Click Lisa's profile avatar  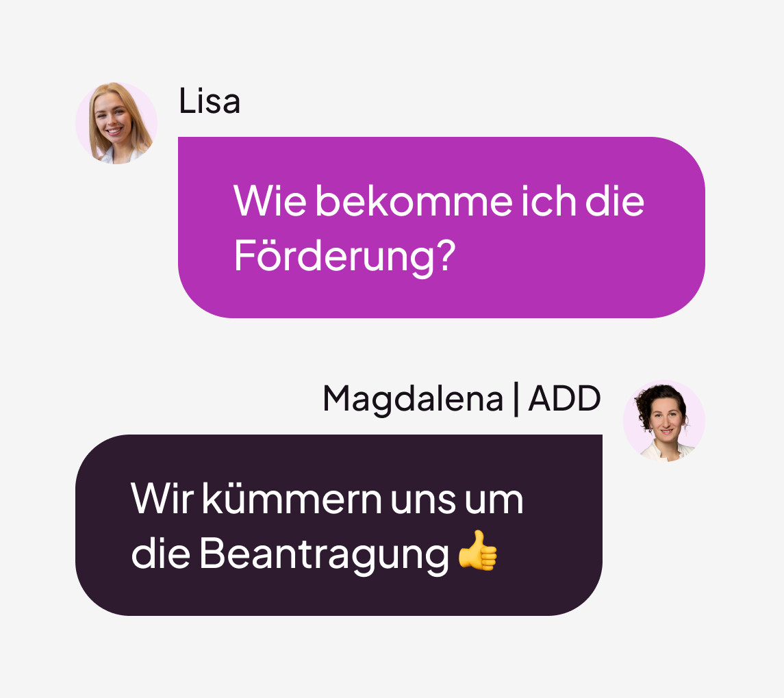[x=116, y=123]
